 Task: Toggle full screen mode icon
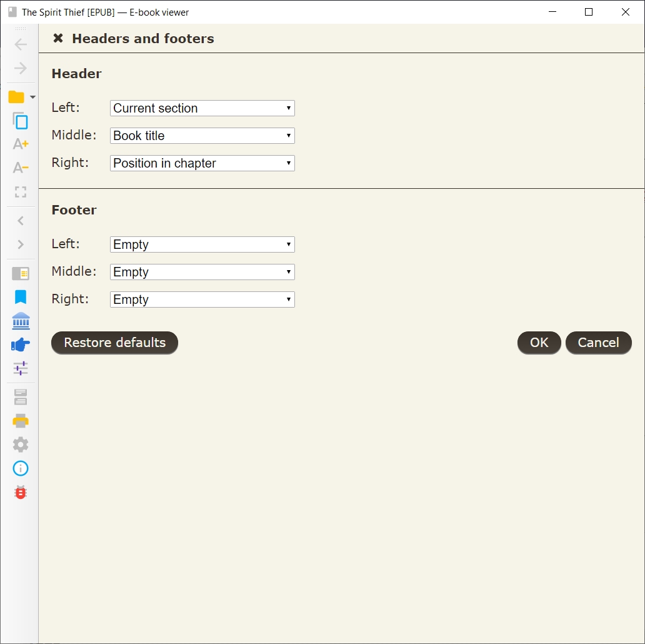pos(21,191)
